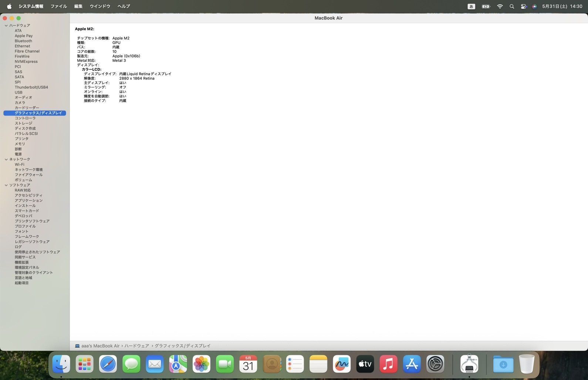Screen dimensions: 588x380
Task: Click the Metal 3 value
Action: point(119,61)
